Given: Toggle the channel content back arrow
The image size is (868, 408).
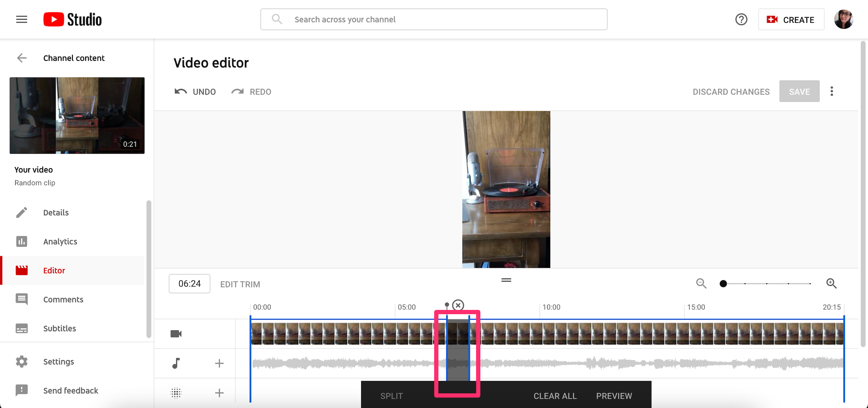Looking at the screenshot, I should tap(20, 58).
